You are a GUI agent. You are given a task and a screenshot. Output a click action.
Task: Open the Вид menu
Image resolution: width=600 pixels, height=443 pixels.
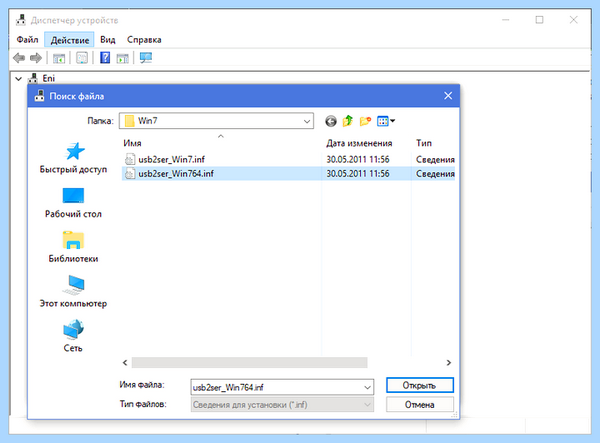pos(108,40)
